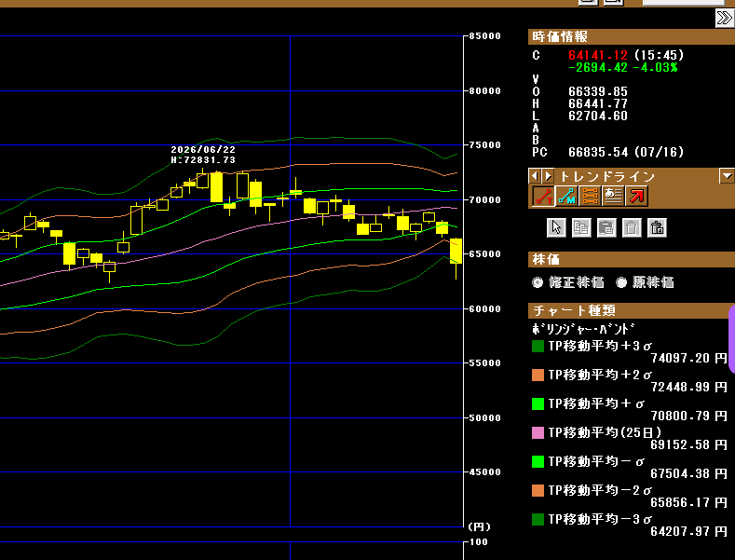This screenshot has width=735, height=560.
Task: Click the paste objects icon
Action: [606, 228]
